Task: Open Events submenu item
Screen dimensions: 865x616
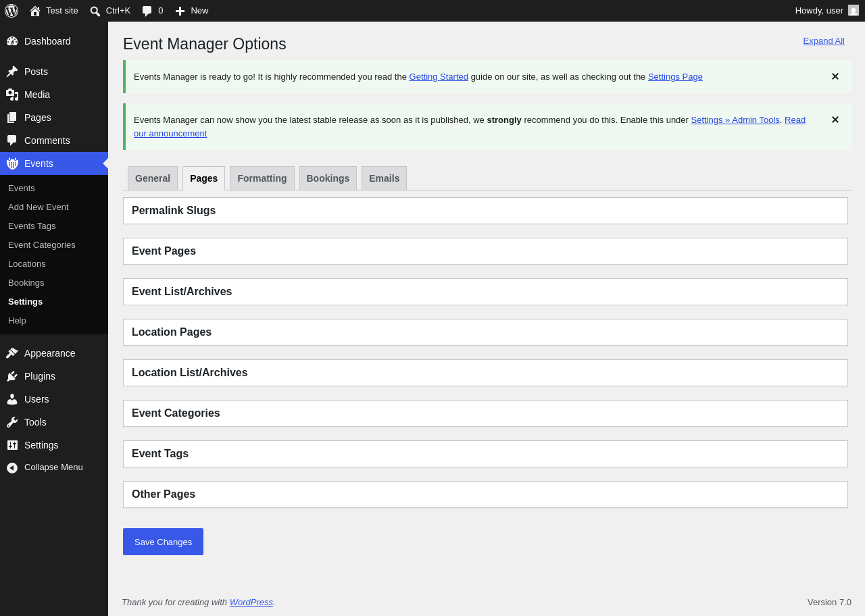Action: [22, 188]
